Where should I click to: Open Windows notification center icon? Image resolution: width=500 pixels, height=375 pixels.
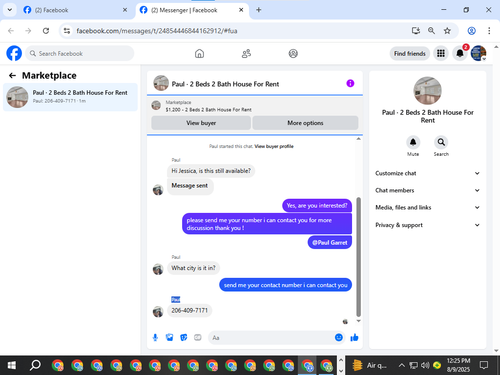(484, 365)
